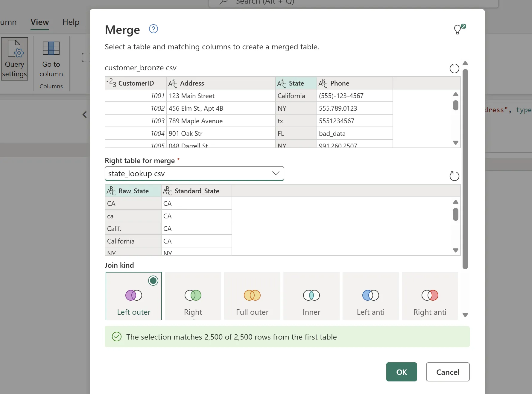Confirm the merge with OK

tap(402, 372)
